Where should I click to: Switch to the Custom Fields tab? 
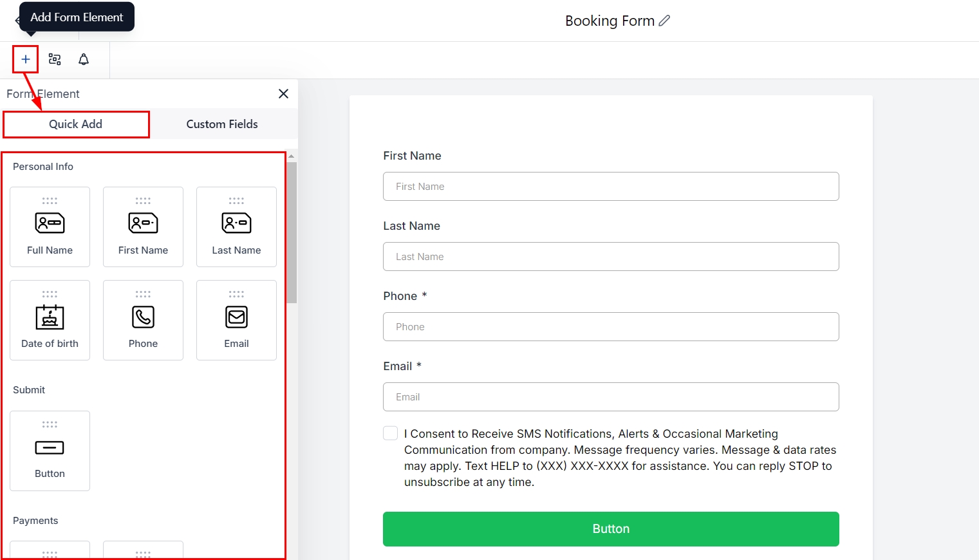click(x=222, y=124)
